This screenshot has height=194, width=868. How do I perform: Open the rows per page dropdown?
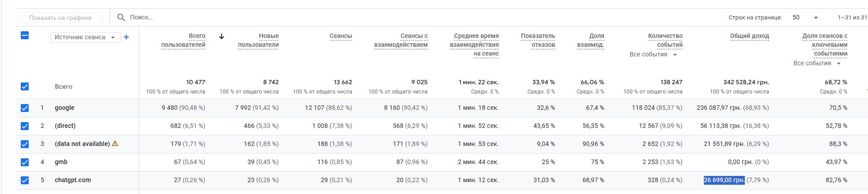pos(805,18)
